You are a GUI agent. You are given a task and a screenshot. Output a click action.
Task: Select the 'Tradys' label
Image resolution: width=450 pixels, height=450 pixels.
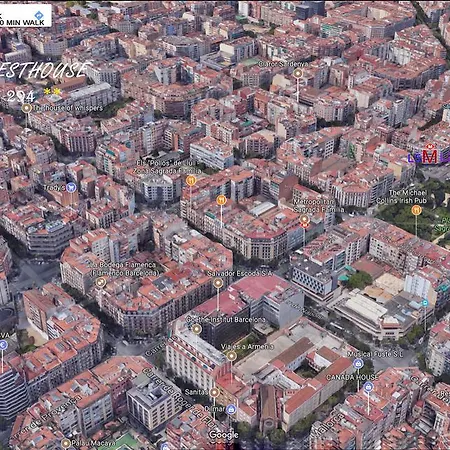[54, 188]
